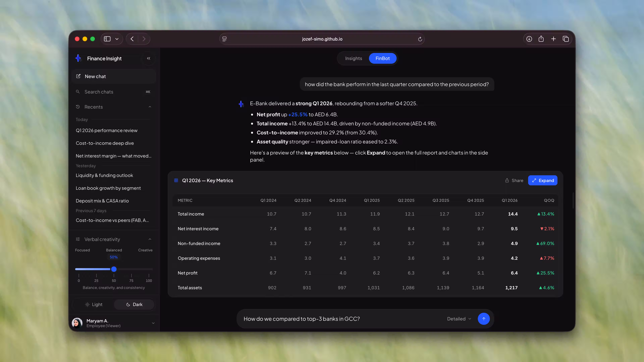
Task: Open a new tab with plus icon
Action: pos(553,39)
